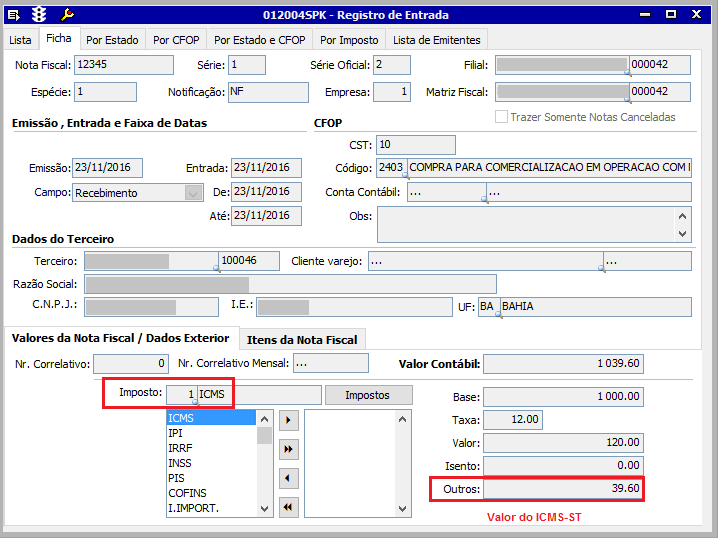Move all taxes right with double arrow
This screenshot has height=538, width=718.
click(288, 449)
